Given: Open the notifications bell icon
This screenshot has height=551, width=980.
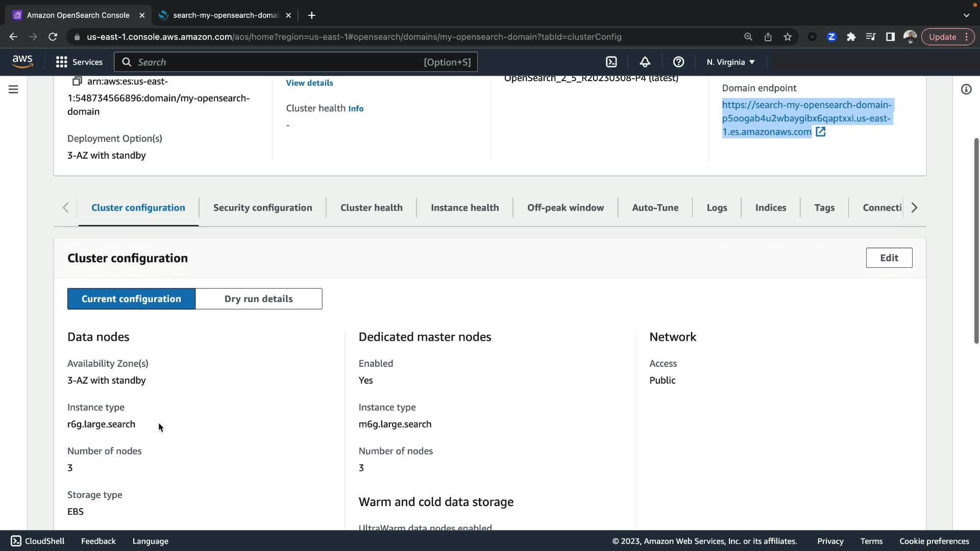Looking at the screenshot, I should click(x=645, y=62).
